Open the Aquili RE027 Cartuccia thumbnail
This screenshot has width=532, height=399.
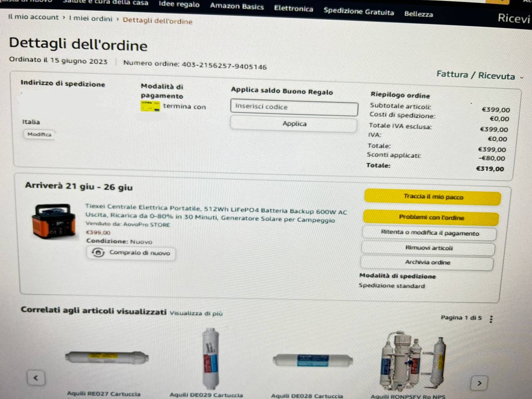tap(107, 357)
